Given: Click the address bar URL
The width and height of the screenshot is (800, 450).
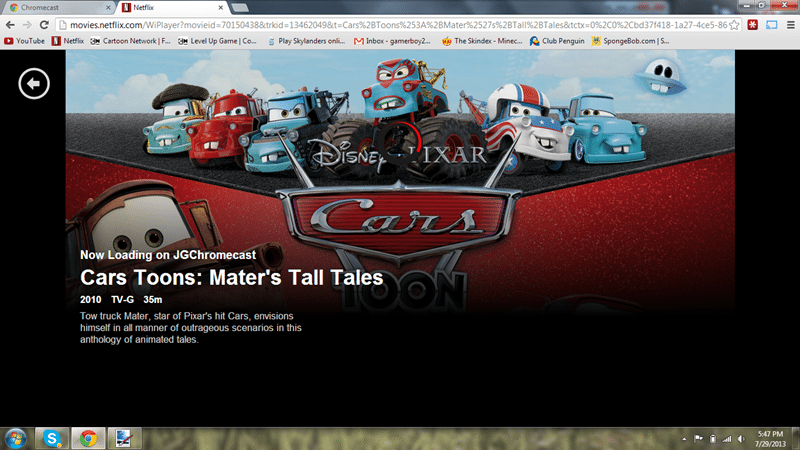Looking at the screenshot, I should [x=398, y=25].
